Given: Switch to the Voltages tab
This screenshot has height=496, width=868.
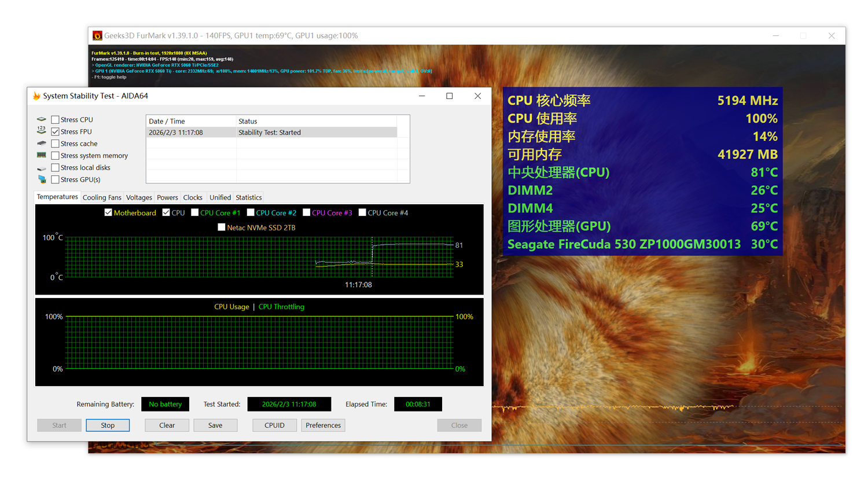Looking at the screenshot, I should (139, 197).
